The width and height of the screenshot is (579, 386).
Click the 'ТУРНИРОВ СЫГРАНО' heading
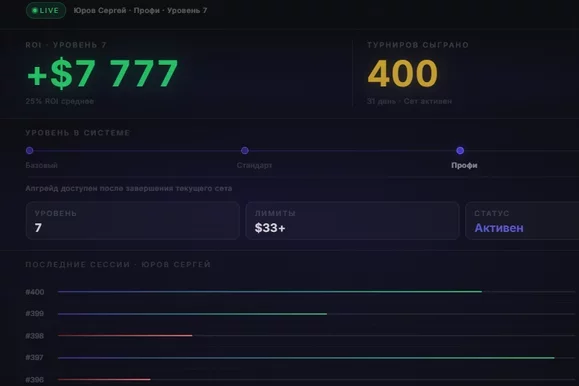418,45
